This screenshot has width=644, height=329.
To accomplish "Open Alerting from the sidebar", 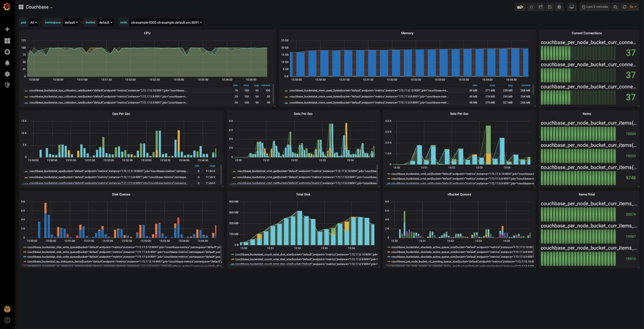I will pos(7,63).
